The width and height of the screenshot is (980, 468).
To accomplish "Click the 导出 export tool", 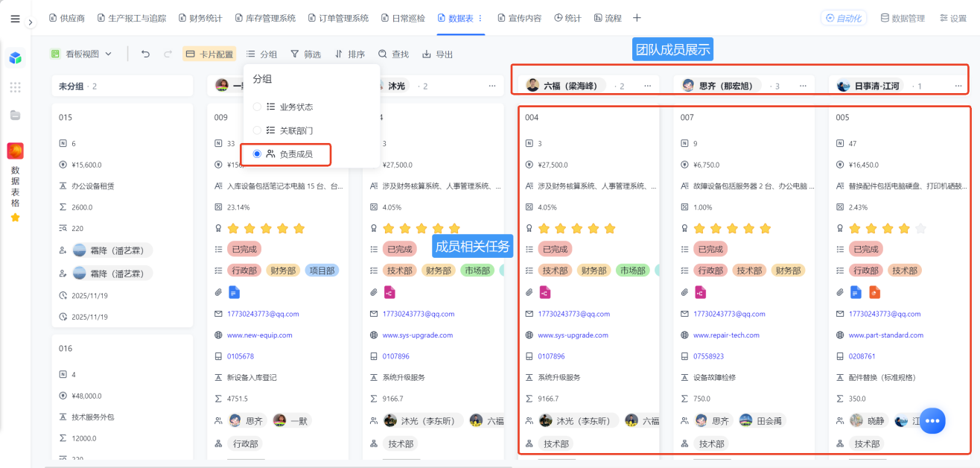I will tap(437, 54).
